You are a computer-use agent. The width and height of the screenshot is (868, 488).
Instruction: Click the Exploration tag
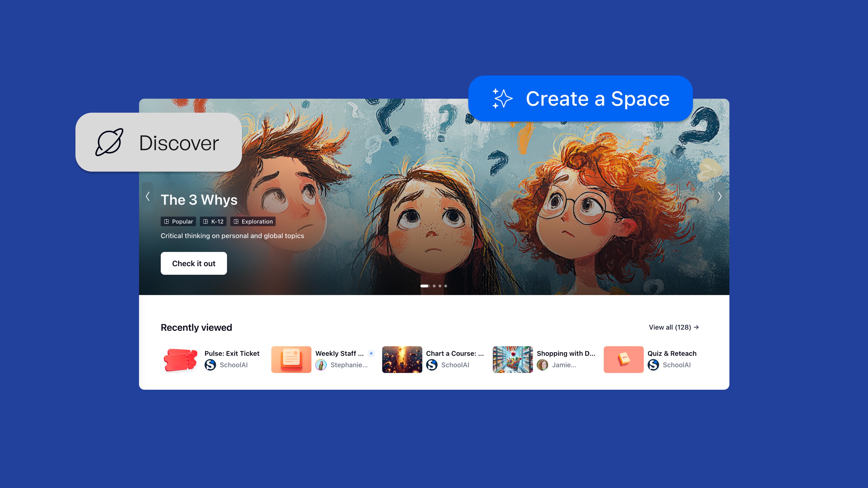[253, 222]
